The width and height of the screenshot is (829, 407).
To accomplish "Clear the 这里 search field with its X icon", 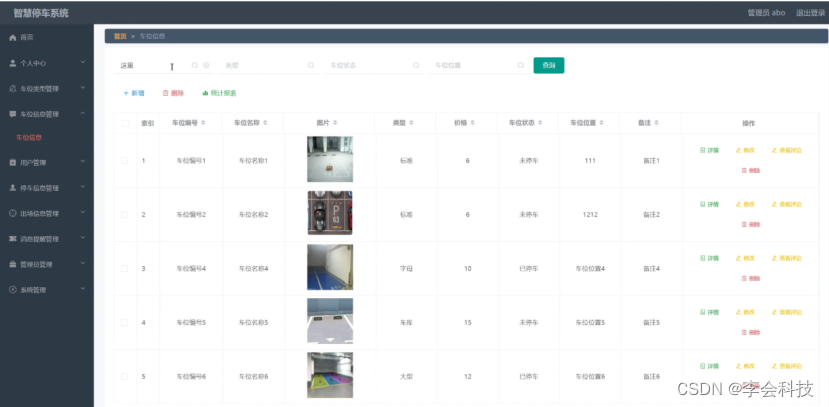I will click(206, 65).
